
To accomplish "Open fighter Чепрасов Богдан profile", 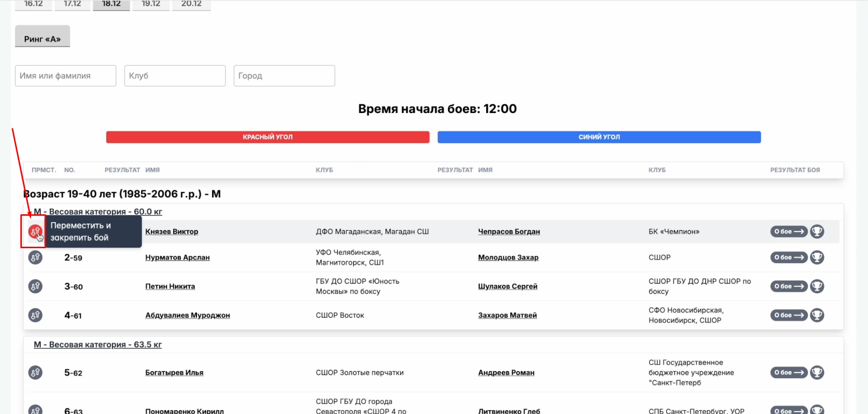I will pyautogui.click(x=509, y=232).
